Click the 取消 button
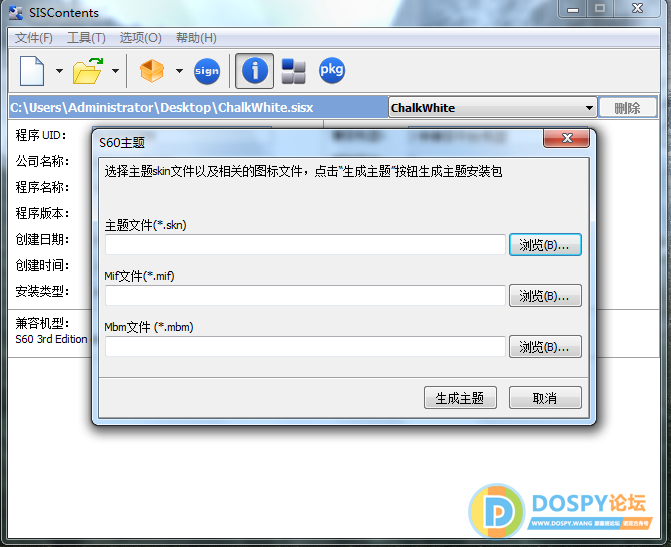 [545, 398]
